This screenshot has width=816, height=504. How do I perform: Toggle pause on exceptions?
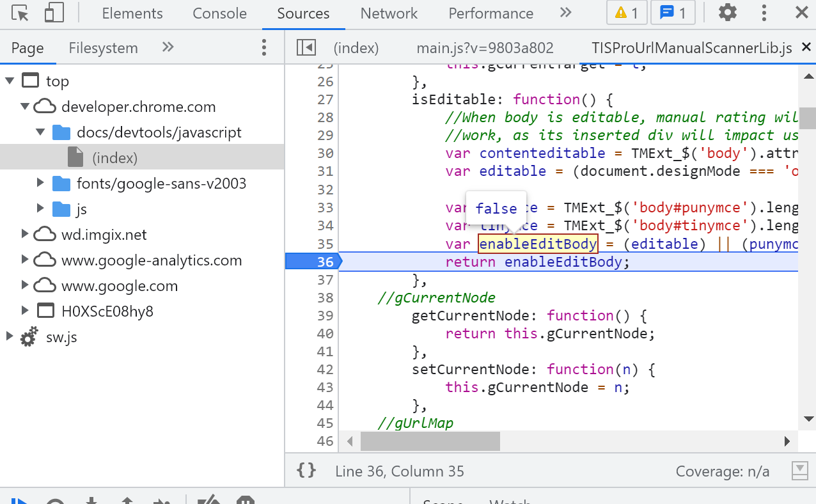click(x=245, y=501)
